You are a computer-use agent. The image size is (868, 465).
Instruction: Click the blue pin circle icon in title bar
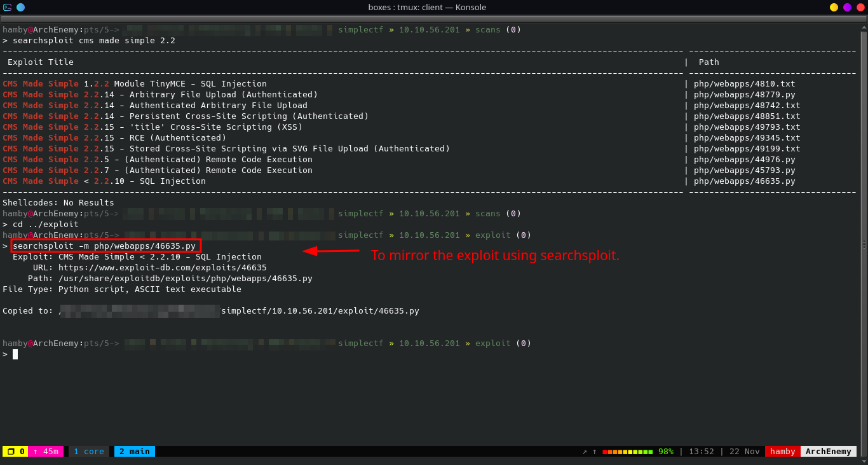pyautogui.click(x=20, y=7)
